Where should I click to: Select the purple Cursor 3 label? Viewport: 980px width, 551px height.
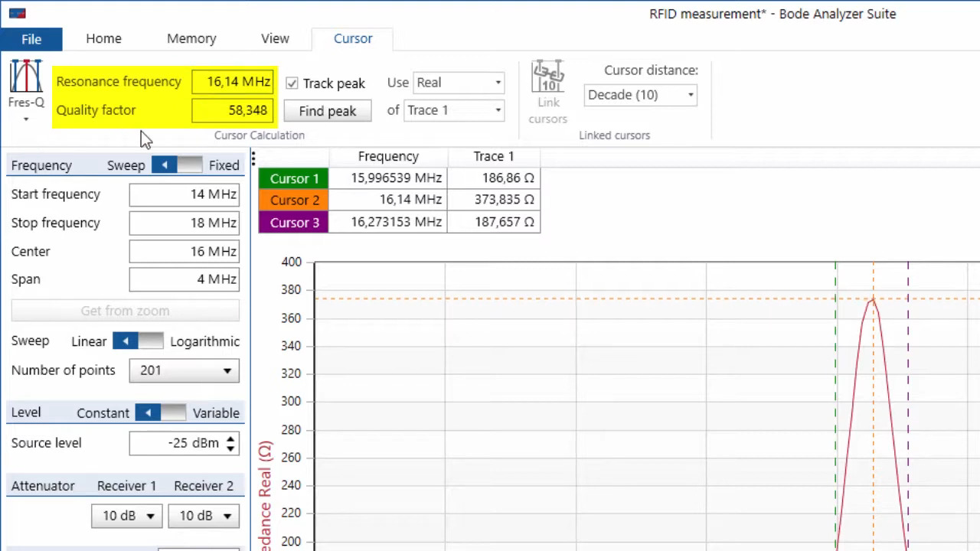click(294, 223)
